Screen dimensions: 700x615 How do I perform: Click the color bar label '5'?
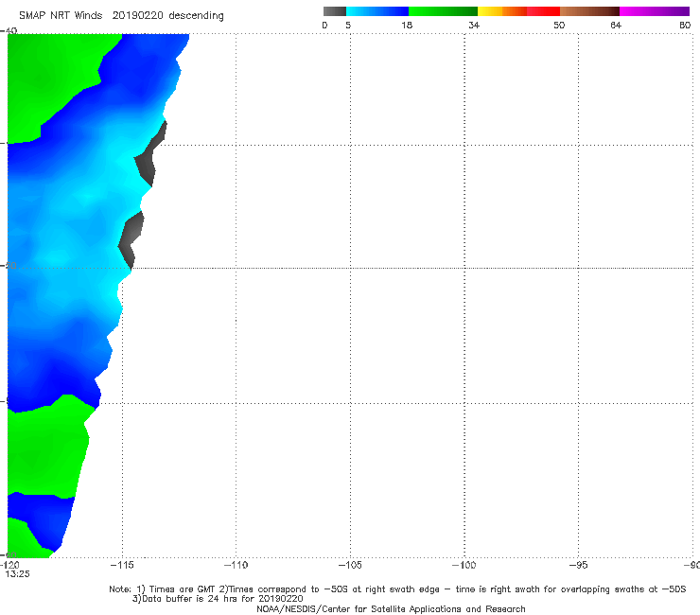click(348, 25)
